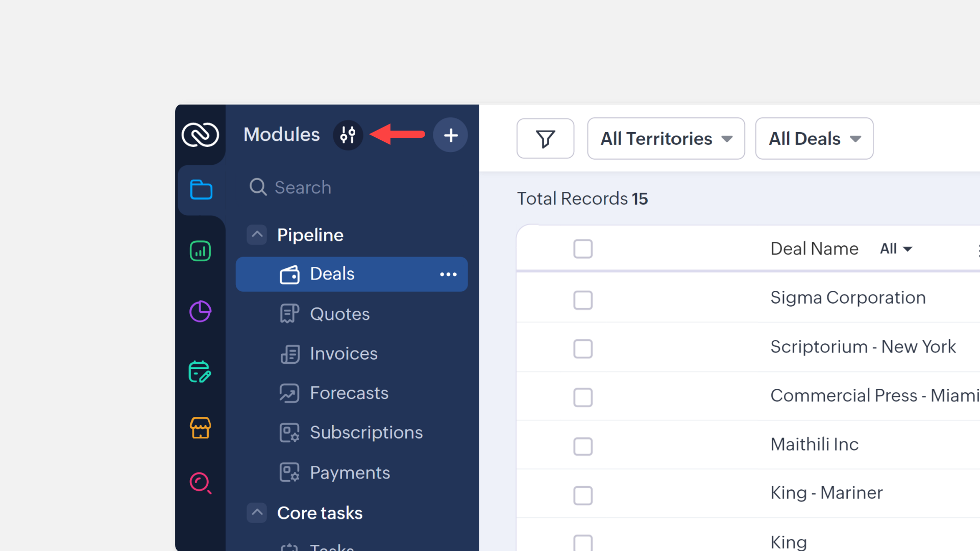Open the purple pie chart analytics icon
This screenshot has width=980, height=551.
pos(200,311)
